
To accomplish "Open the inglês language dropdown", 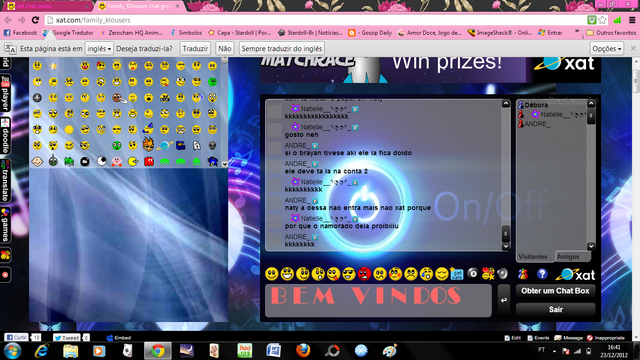I will click(x=99, y=49).
